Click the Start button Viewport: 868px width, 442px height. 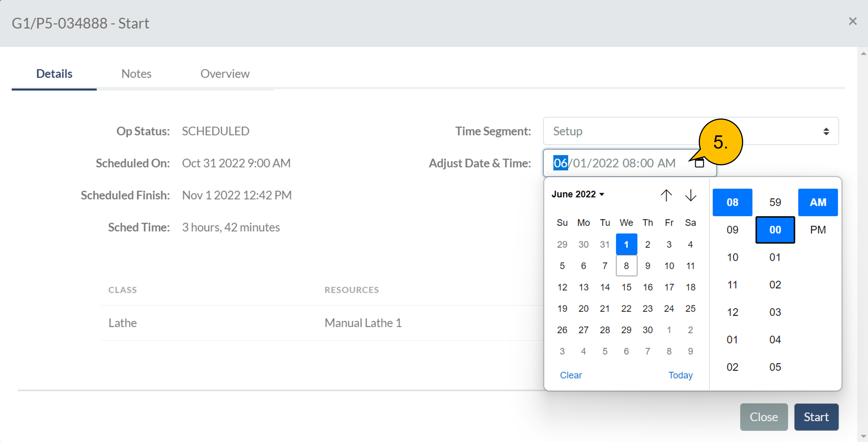(x=816, y=417)
